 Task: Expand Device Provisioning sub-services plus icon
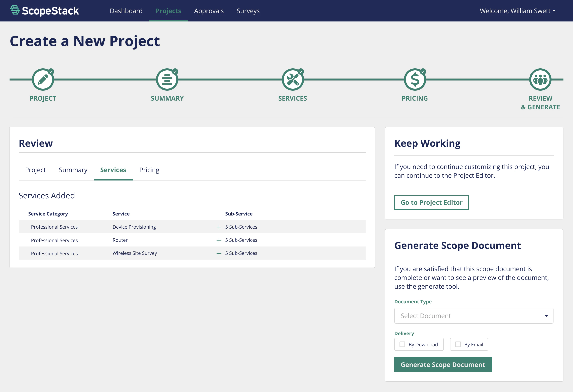[219, 227]
